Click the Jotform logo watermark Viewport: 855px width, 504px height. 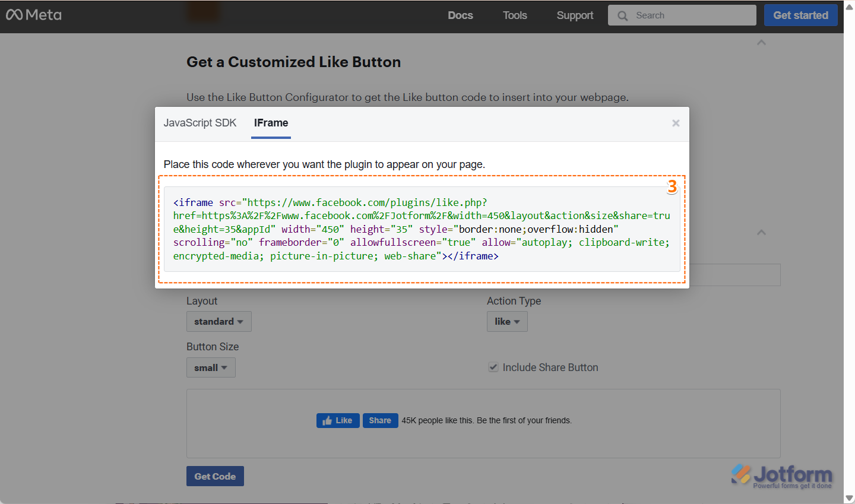[x=782, y=476]
